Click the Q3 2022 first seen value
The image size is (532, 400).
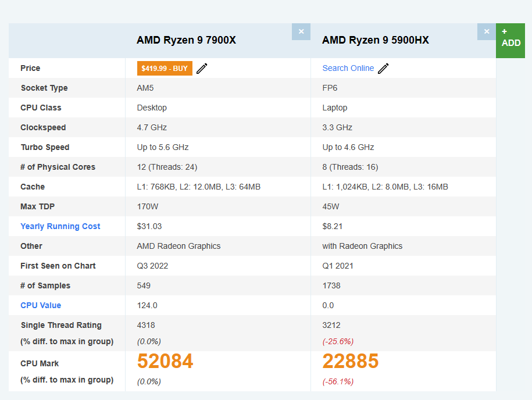point(152,266)
